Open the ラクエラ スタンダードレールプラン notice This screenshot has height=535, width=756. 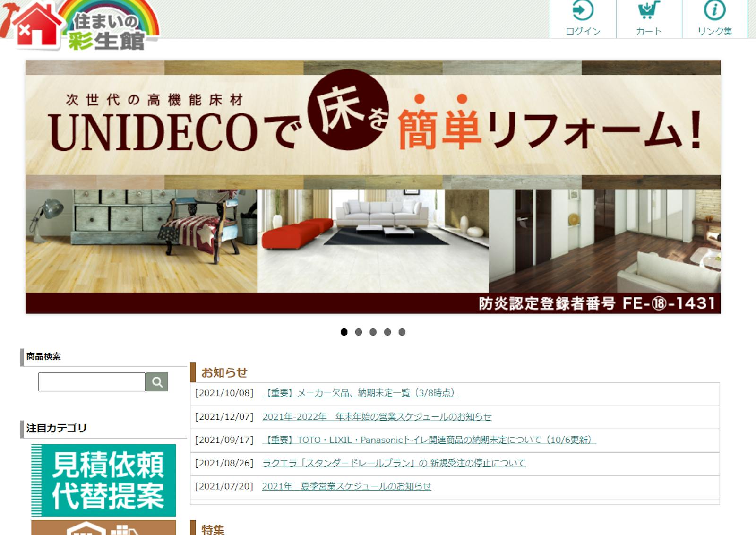point(394,463)
